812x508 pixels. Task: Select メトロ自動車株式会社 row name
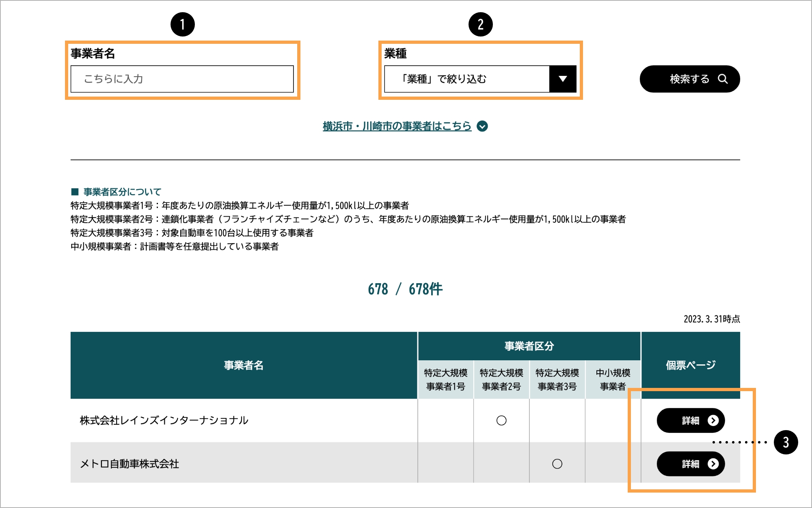pos(130,464)
